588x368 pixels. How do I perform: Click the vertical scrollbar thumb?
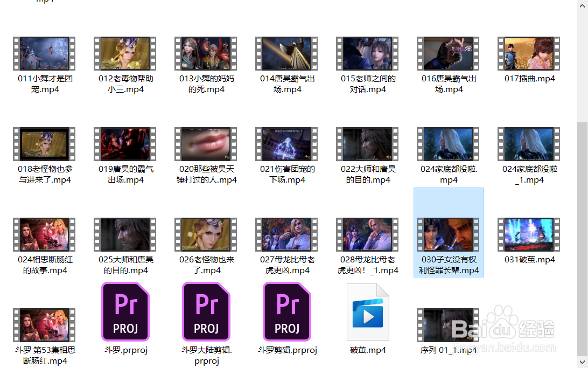[583, 239]
